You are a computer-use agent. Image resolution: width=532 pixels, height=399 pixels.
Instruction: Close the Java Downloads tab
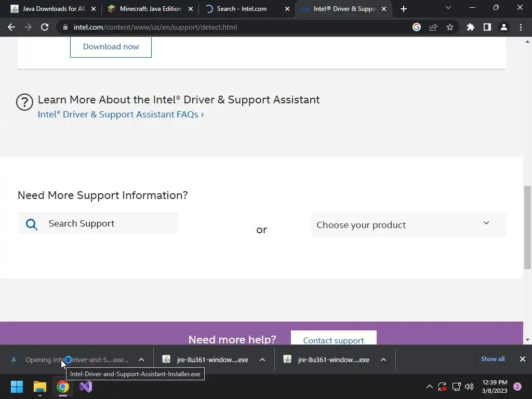(x=94, y=9)
